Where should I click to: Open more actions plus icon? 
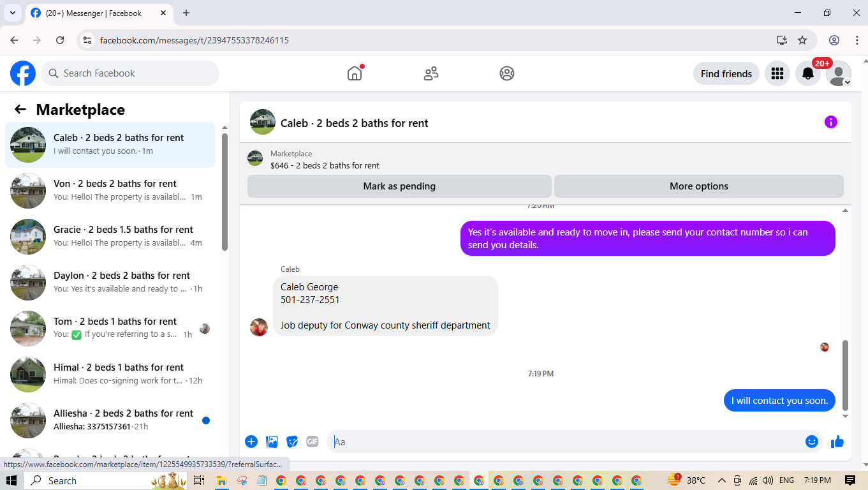(x=251, y=442)
